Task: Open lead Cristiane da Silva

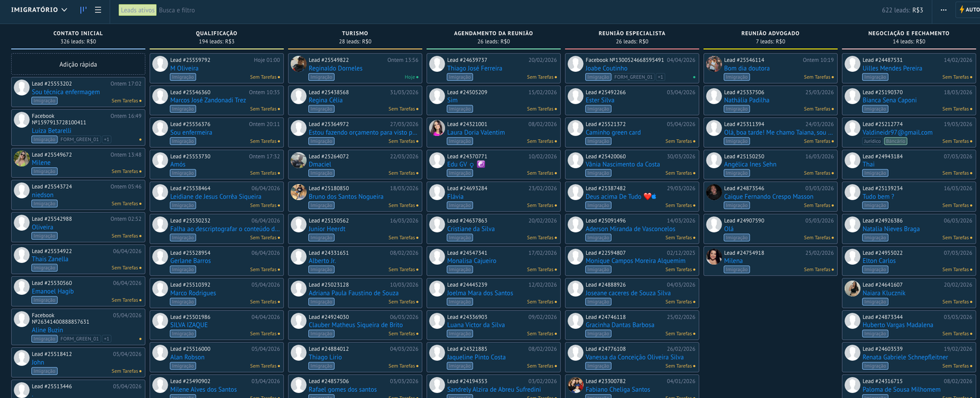Action: point(471,229)
